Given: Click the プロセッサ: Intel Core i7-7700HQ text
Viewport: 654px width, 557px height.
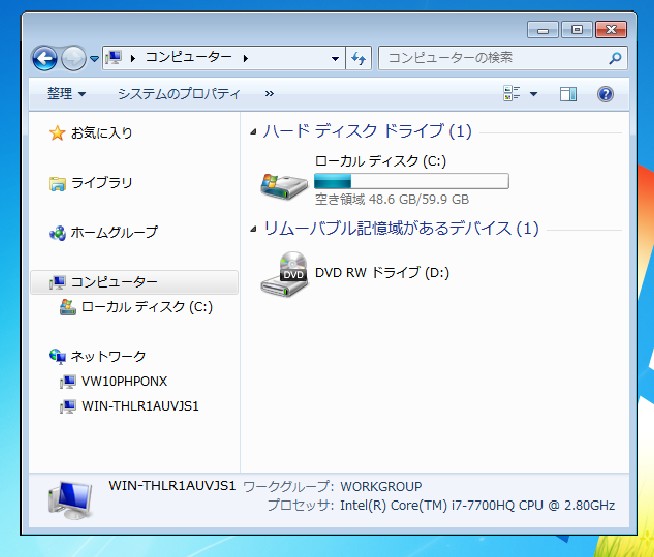Looking at the screenshot, I should 441,505.
